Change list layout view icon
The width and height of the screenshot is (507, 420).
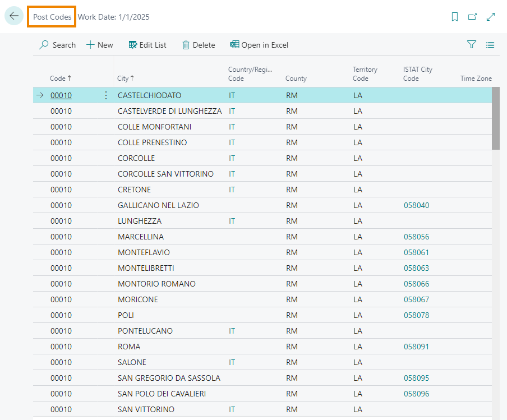point(490,45)
